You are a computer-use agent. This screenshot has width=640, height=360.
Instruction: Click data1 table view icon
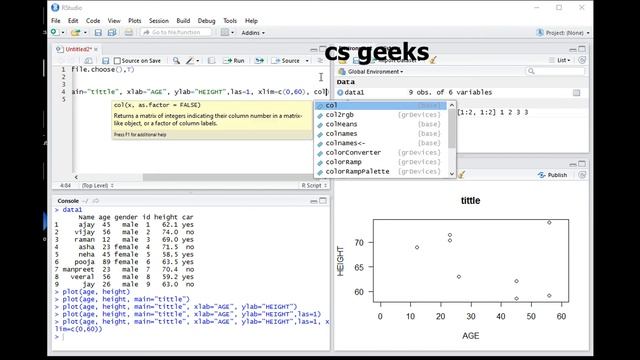pos(576,93)
